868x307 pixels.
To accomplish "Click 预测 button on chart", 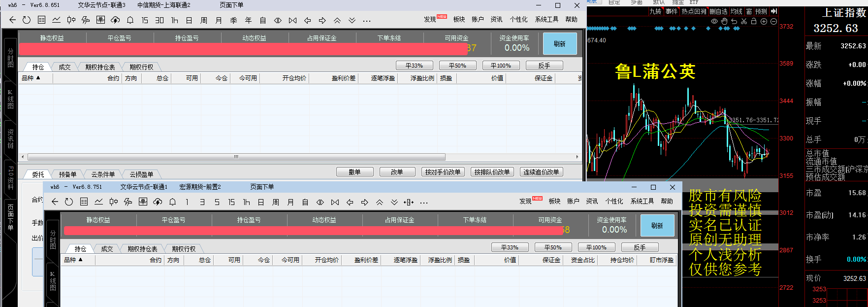I will [761, 11].
